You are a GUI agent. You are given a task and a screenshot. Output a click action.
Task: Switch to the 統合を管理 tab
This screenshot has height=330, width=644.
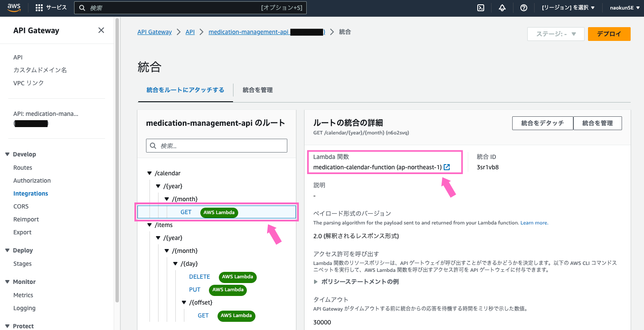click(x=258, y=90)
